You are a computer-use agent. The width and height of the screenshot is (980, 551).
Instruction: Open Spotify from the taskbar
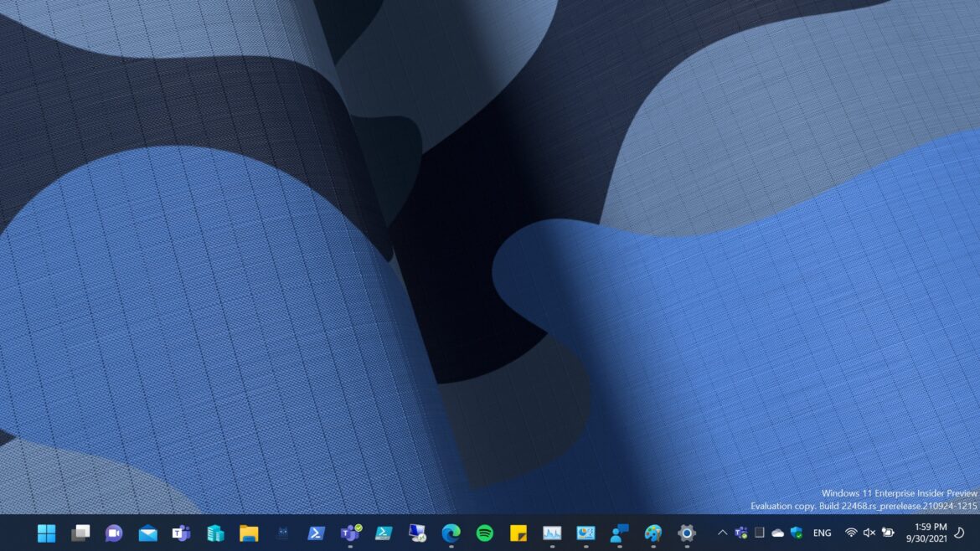coord(484,533)
